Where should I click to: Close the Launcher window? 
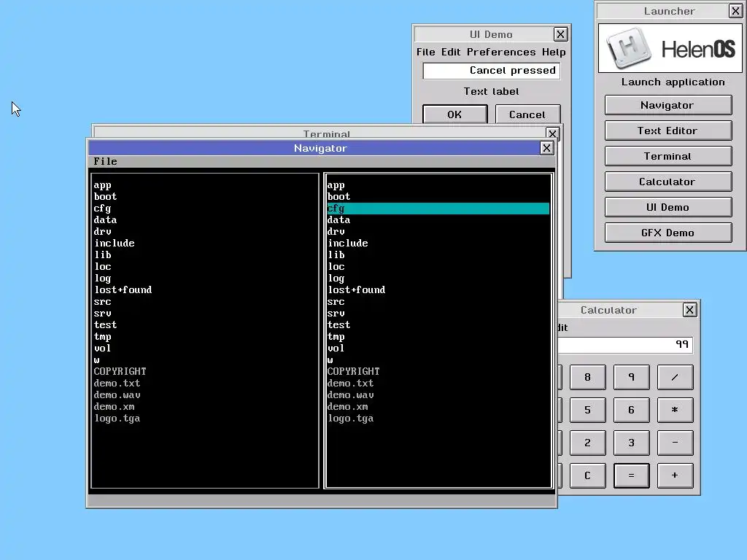[735, 11]
